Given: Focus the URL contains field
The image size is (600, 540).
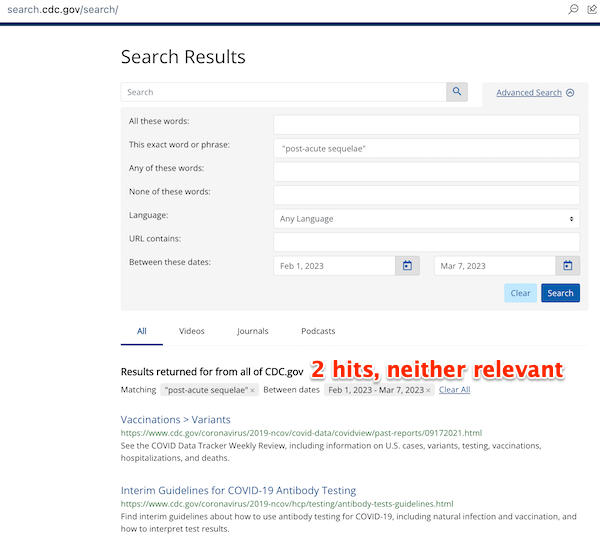Looking at the screenshot, I should click(427, 242).
